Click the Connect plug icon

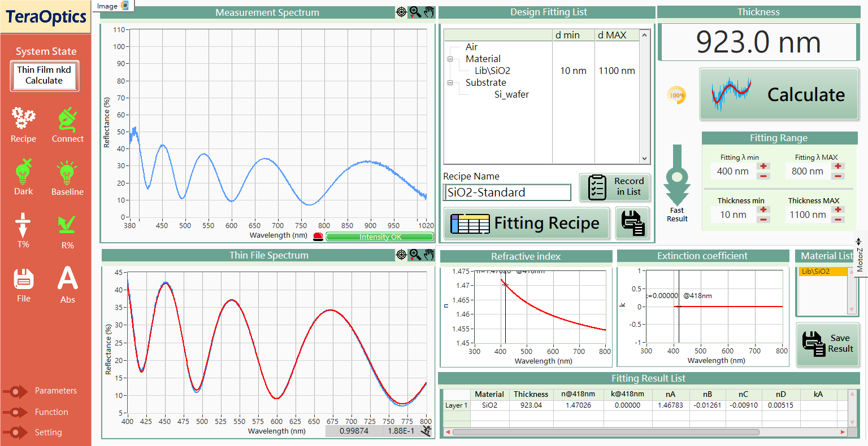click(x=67, y=119)
